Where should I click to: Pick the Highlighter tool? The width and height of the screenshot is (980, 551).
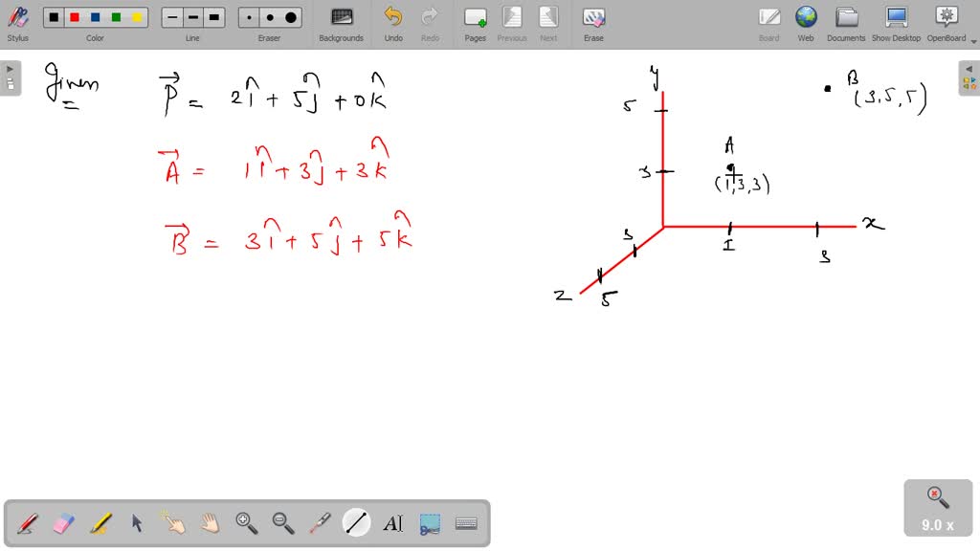(99, 522)
